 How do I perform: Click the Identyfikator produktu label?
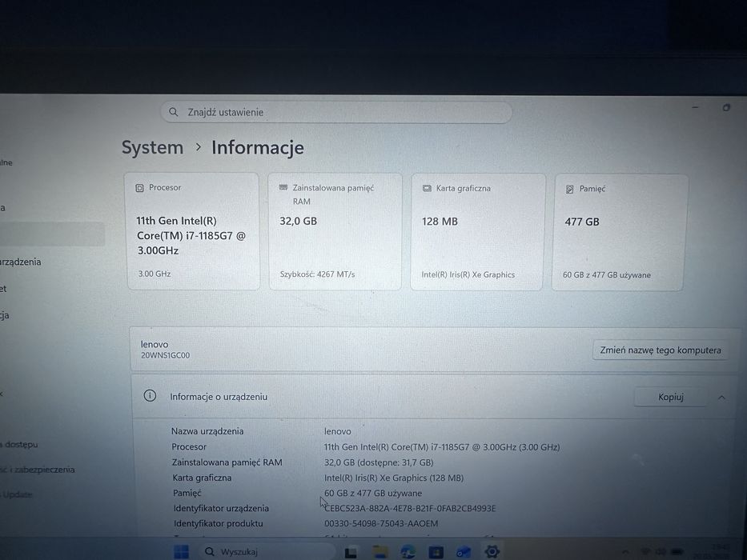(x=219, y=523)
